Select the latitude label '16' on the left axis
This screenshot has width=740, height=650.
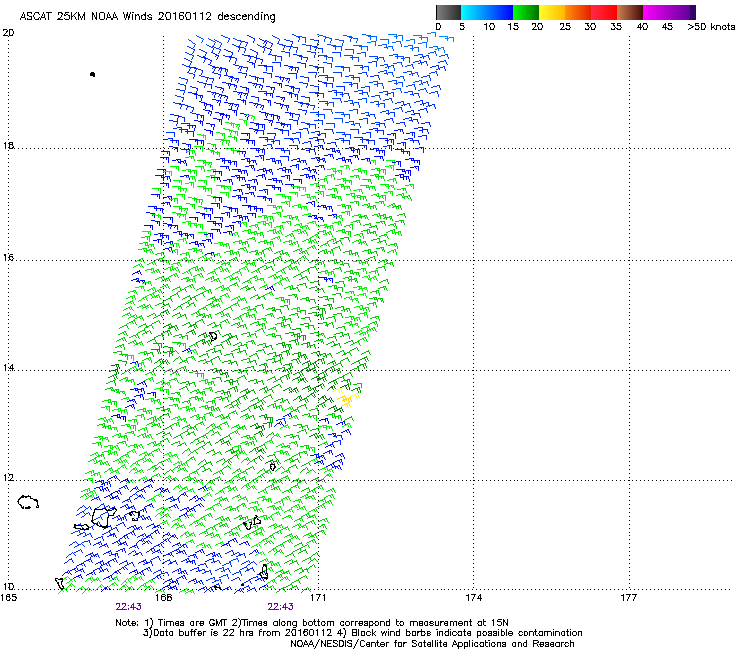(8, 258)
